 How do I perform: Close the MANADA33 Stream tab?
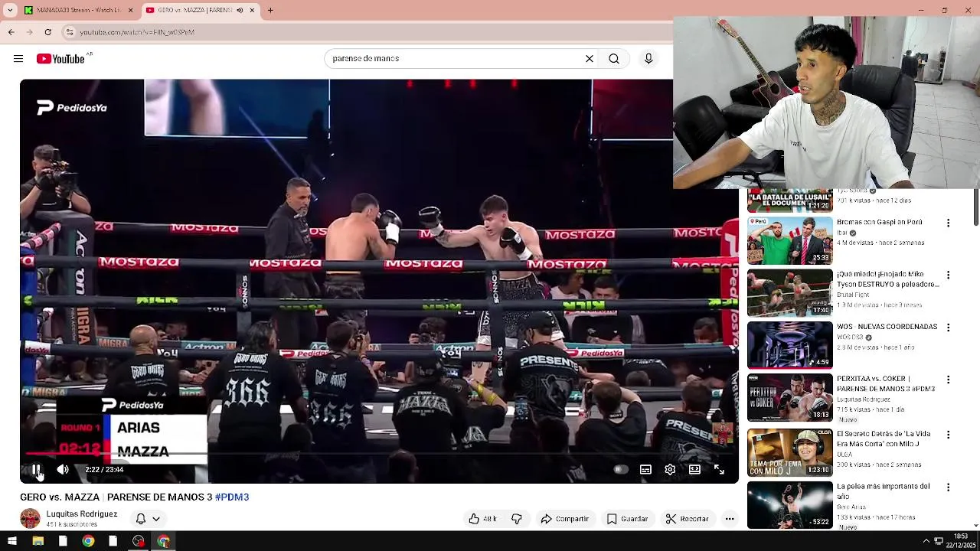(130, 11)
